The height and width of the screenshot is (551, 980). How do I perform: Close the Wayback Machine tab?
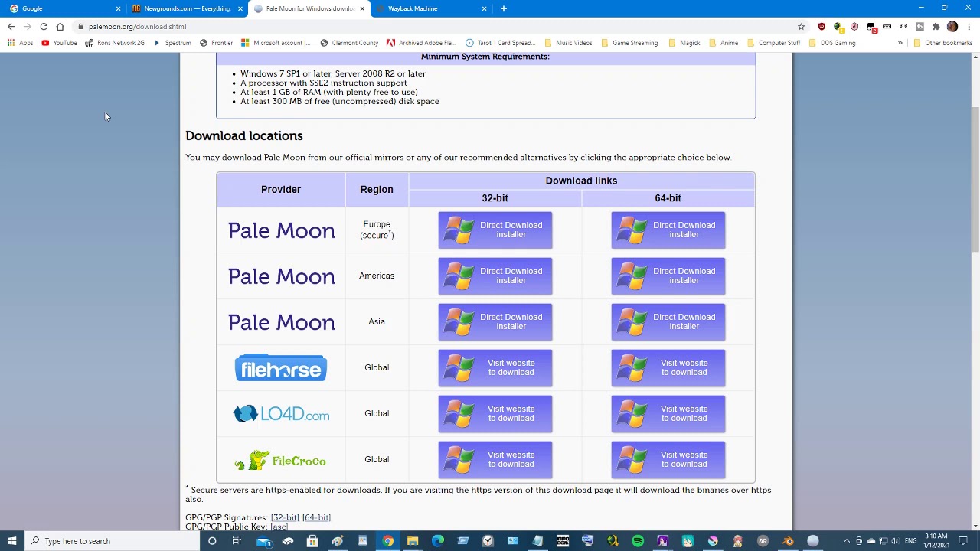484,8
